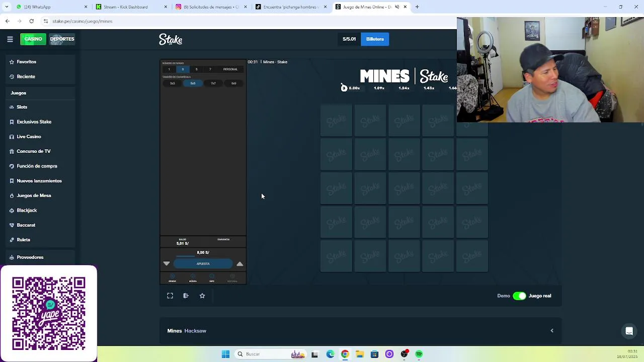Select 3x3 grid size
The width and height of the screenshot is (644, 362).
(x=172, y=83)
